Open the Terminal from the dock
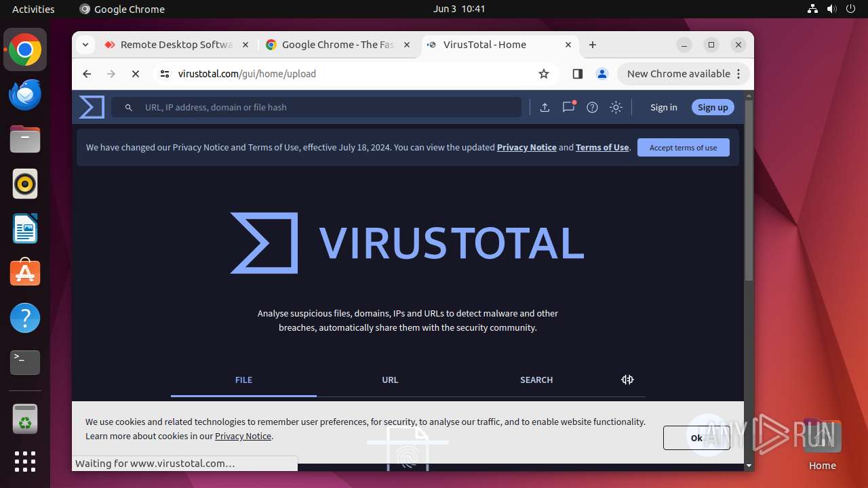Image resolution: width=868 pixels, height=488 pixels. point(25,363)
